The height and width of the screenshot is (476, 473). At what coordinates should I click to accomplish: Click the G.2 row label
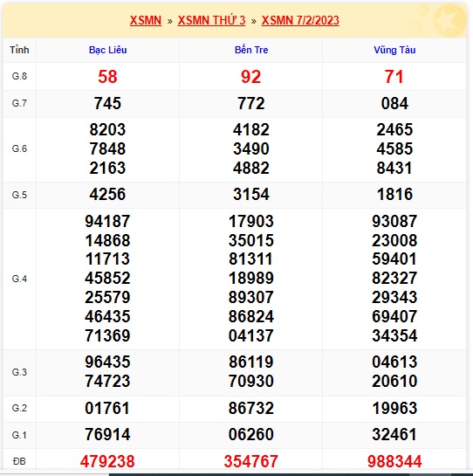point(19,408)
